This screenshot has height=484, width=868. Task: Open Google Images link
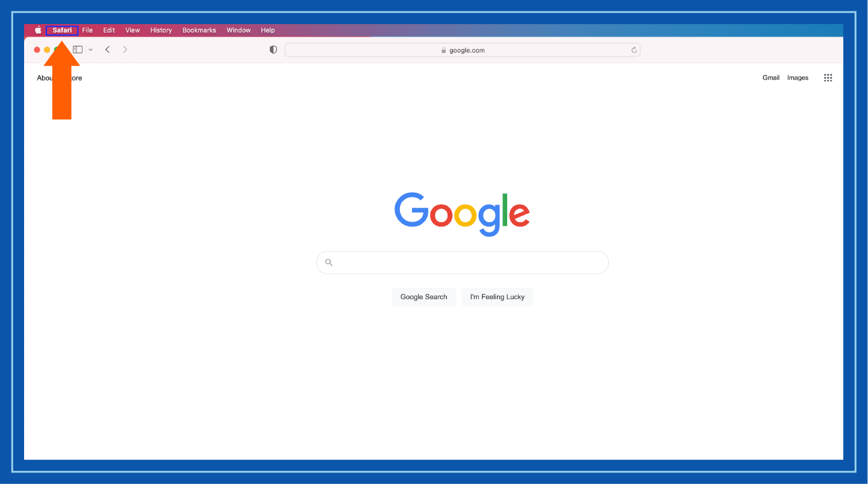(798, 77)
